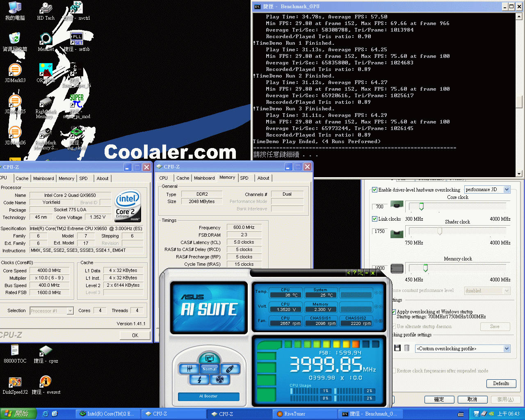Click the DDR2 memory type value
This screenshot has height=420, width=525.
point(202,194)
